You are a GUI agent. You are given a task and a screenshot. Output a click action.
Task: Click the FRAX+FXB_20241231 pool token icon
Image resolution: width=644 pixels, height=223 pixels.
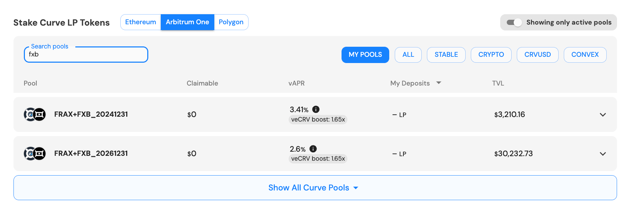(x=35, y=114)
